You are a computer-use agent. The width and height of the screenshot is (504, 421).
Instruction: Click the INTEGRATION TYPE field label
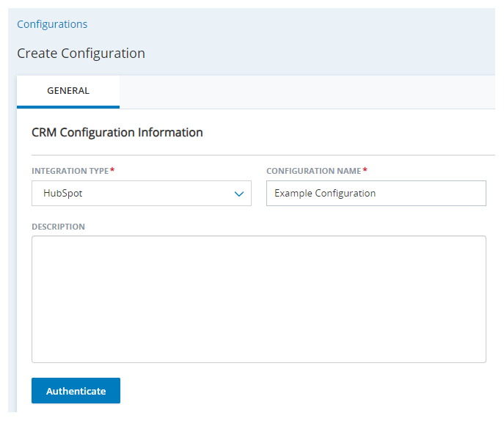click(x=70, y=171)
